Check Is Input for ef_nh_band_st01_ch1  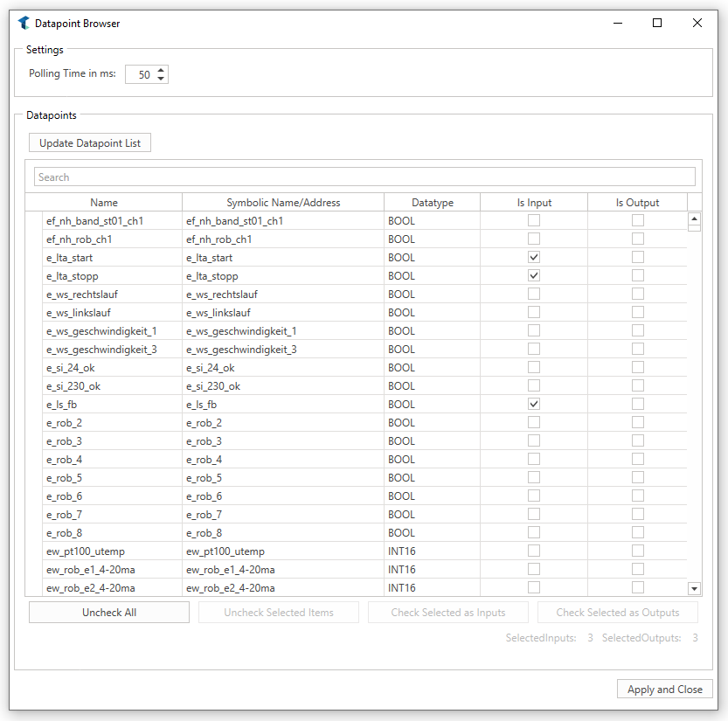click(534, 220)
